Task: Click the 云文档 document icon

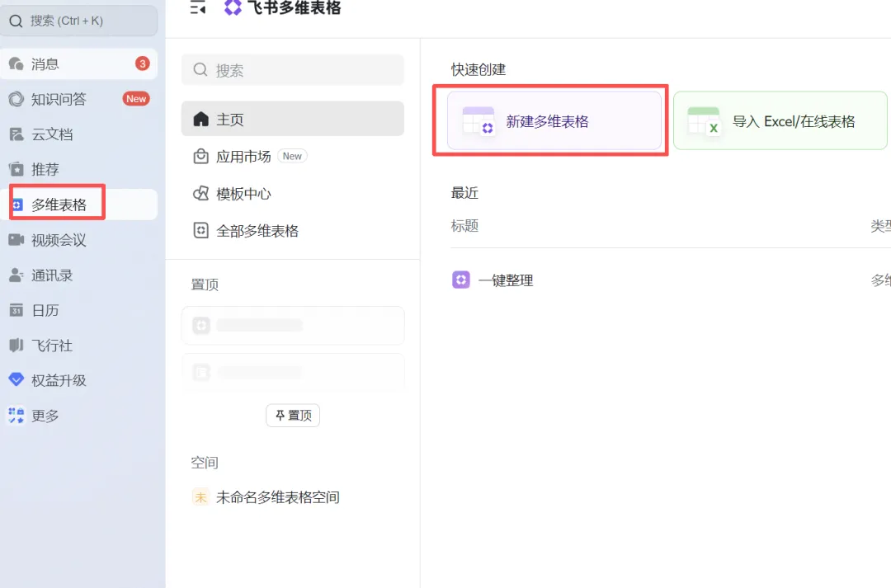Action: click(x=16, y=134)
